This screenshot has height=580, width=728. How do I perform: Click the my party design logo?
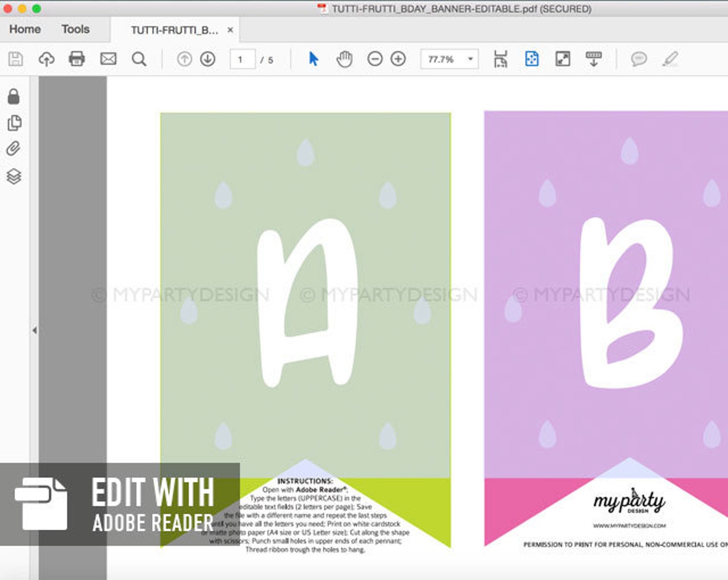coord(629,501)
